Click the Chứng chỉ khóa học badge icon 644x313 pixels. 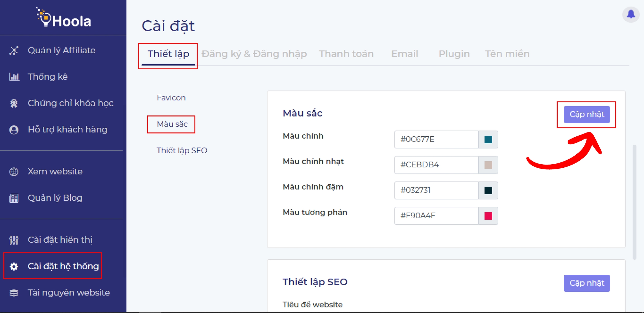(14, 103)
